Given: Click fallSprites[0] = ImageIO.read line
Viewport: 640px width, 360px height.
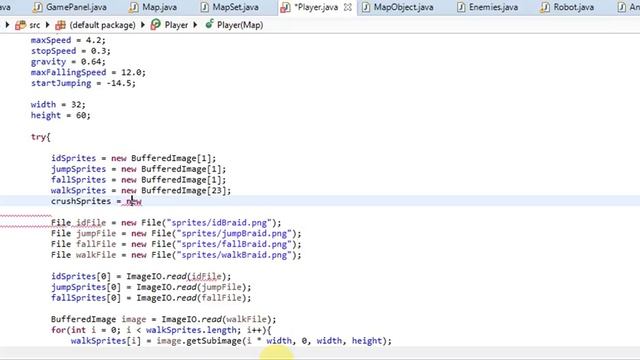Looking at the screenshot, I should tap(151, 298).
